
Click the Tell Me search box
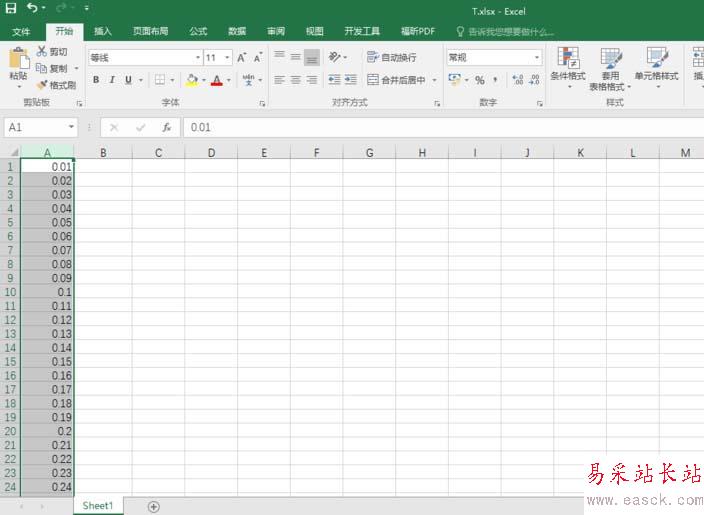[x=506, y=31]
